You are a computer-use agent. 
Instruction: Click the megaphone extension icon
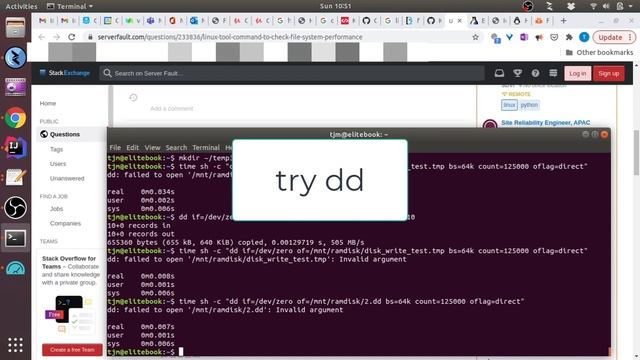pos(539,38)
